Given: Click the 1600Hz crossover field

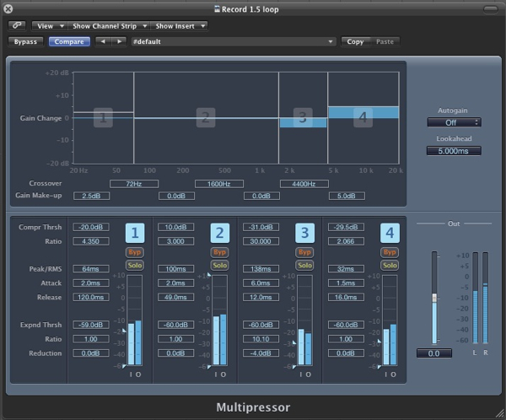Looking at the screenshot, I should pyautogui.click(x=219, y=184).
